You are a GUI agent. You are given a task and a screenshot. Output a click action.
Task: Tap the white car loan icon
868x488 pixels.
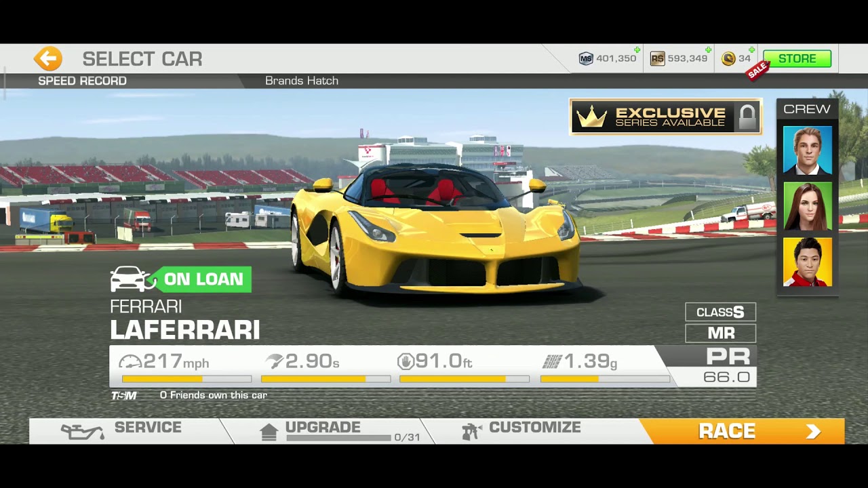pyautogui.click(x=129, y=279)
